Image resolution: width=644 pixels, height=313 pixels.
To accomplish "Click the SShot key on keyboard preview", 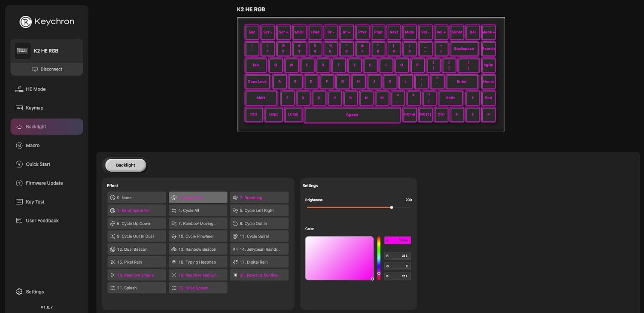I will tap(457, 32).
